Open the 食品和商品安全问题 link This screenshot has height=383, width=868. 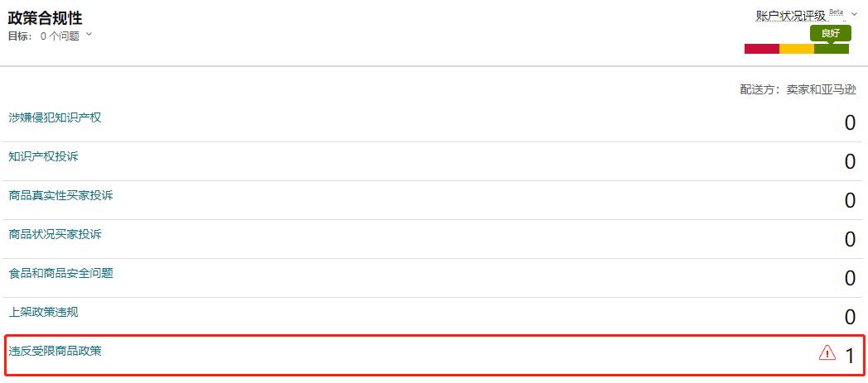pyautogui.click(x=60, y=273)
